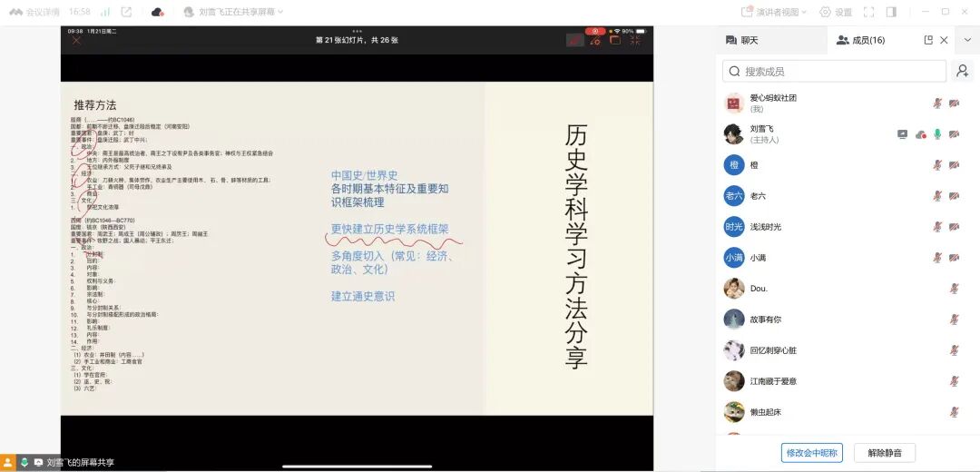Click the orange person icon bottom-left
This screenshot has width=980, height=472.
pyautogui.click(x=8, y=463)
